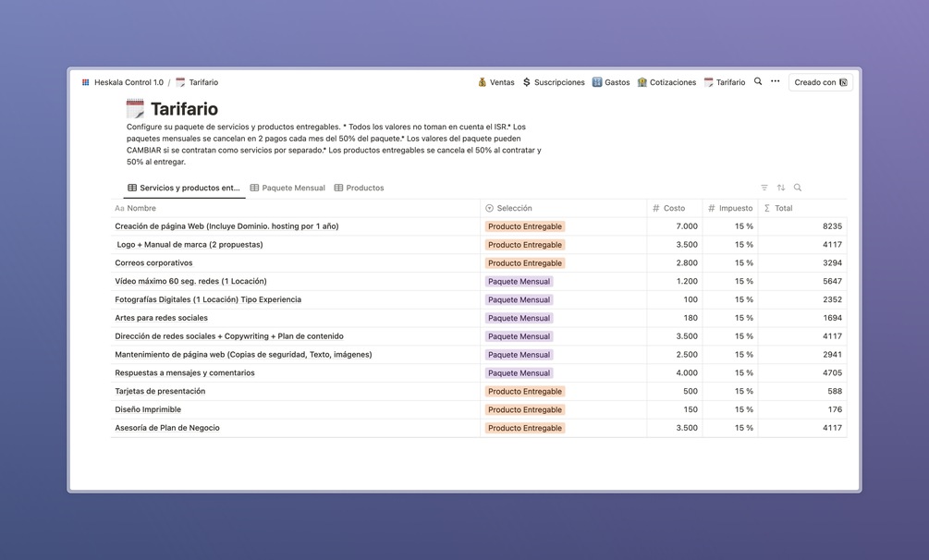This screenshot has width=929, height=560.
Task: Switch to the Paquete Mensual tab
Action: coord(287,188)
